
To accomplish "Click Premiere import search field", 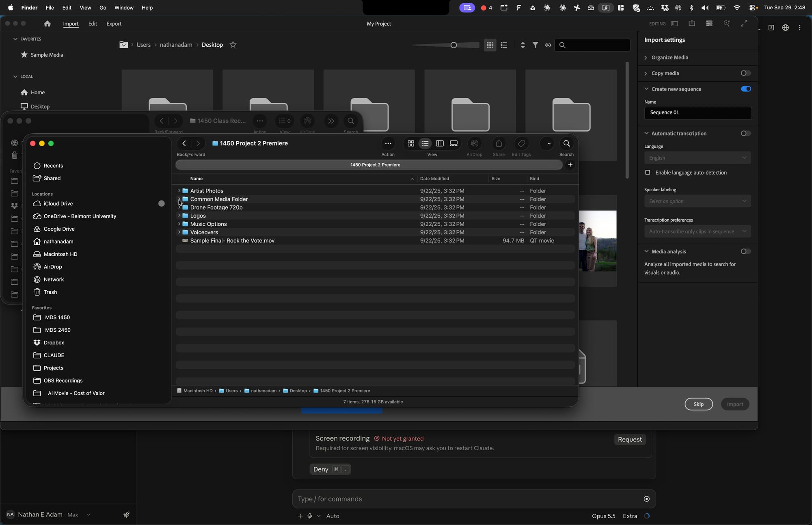I will 592,45.
